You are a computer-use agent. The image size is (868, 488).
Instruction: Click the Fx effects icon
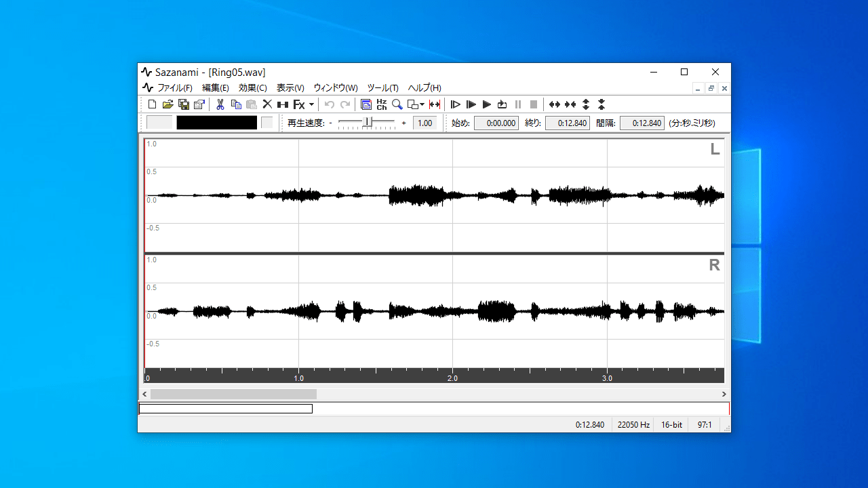298,104
